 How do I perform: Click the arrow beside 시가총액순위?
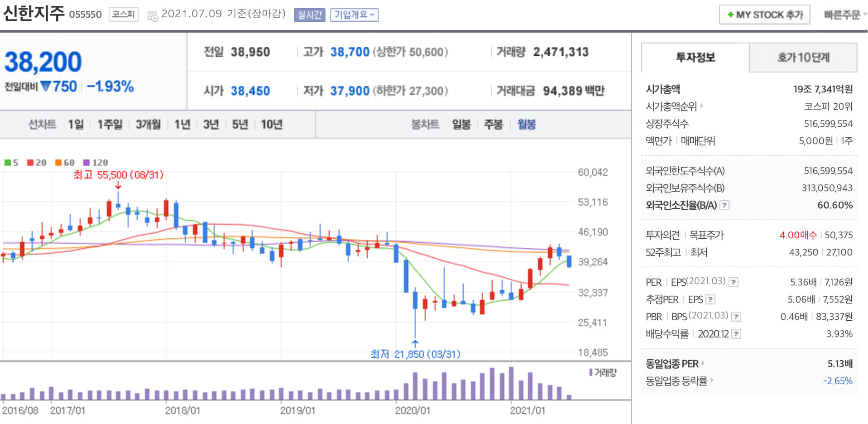pyautogui.click(x=702, y=106)
